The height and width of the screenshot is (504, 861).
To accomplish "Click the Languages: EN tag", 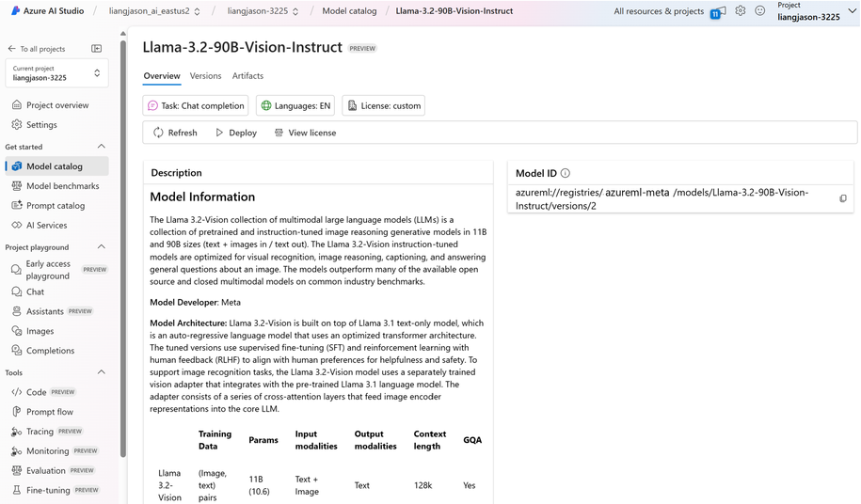I will click(x=295, y=106).
